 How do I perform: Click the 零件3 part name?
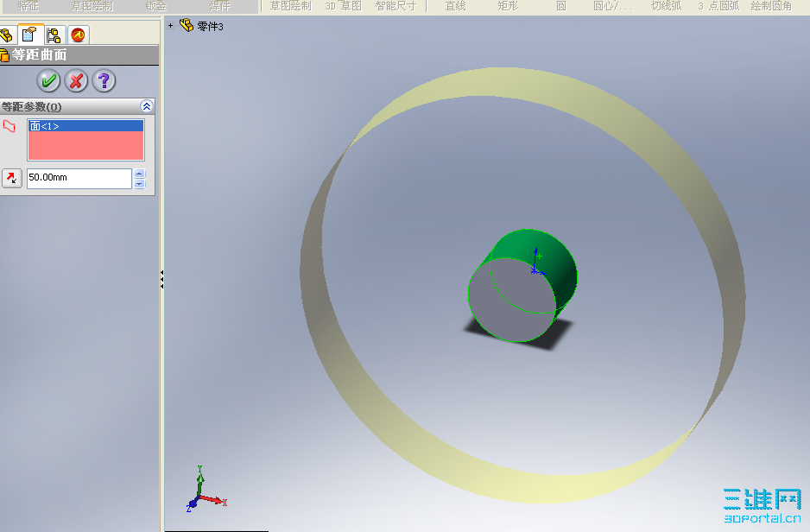(x=210, y=26)
